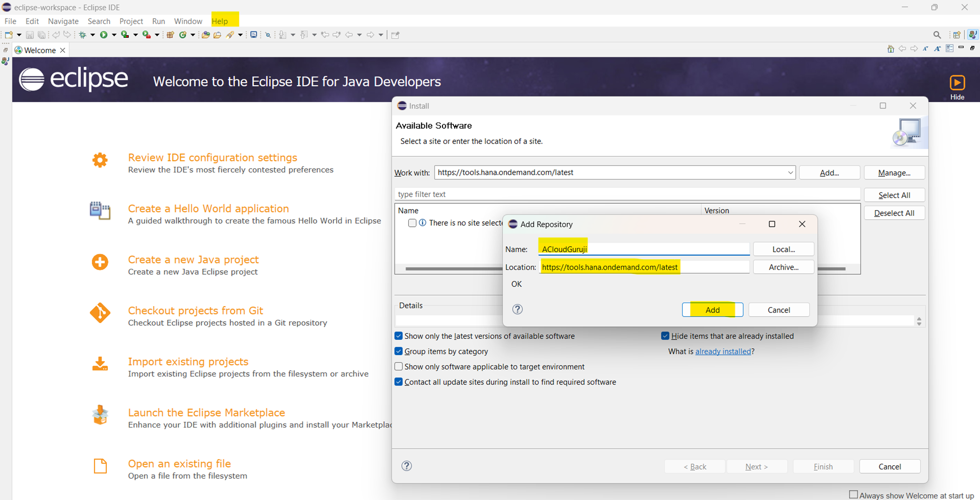This screenshot has height=500, width=980.
Task: Open the Window menu
Action: [188, 22]
